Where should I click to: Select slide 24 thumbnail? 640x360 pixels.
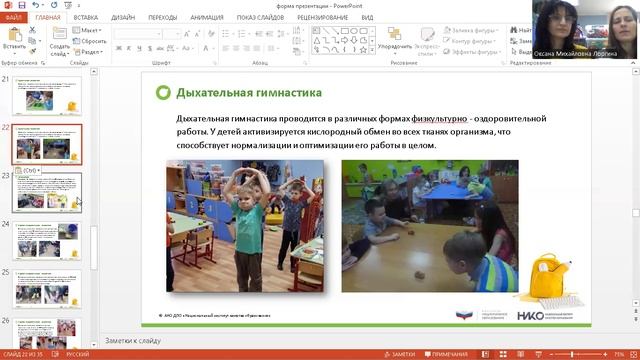[47, 241]
